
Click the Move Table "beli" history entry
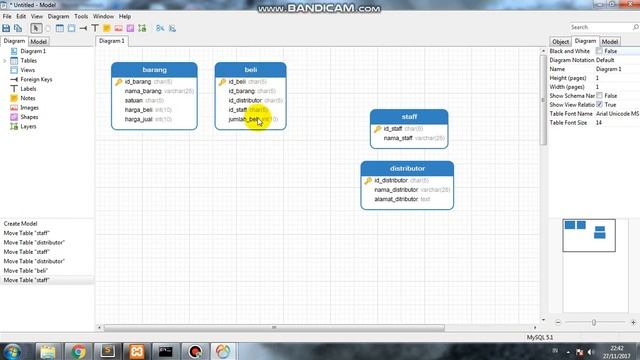coord(26,271)
